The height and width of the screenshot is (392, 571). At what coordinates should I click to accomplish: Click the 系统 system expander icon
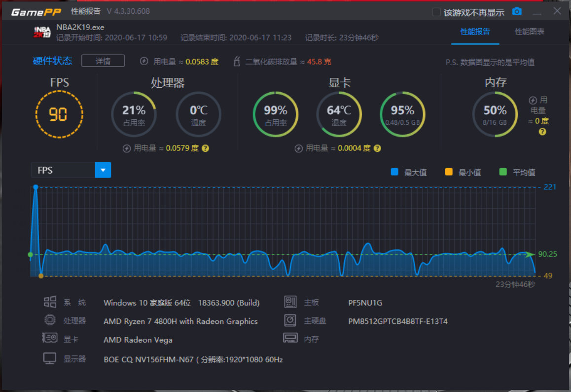[50, 302]
